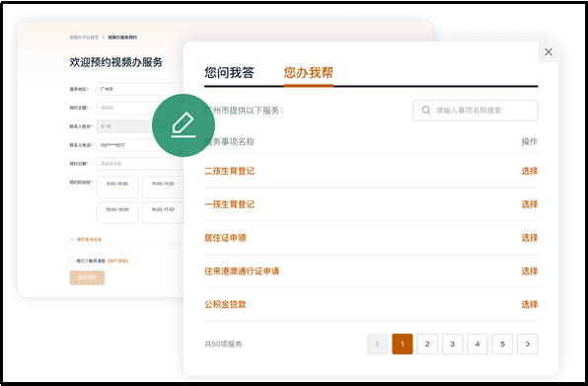
Task: Open the 公积金贷款 service item
Action: [225, 304]
